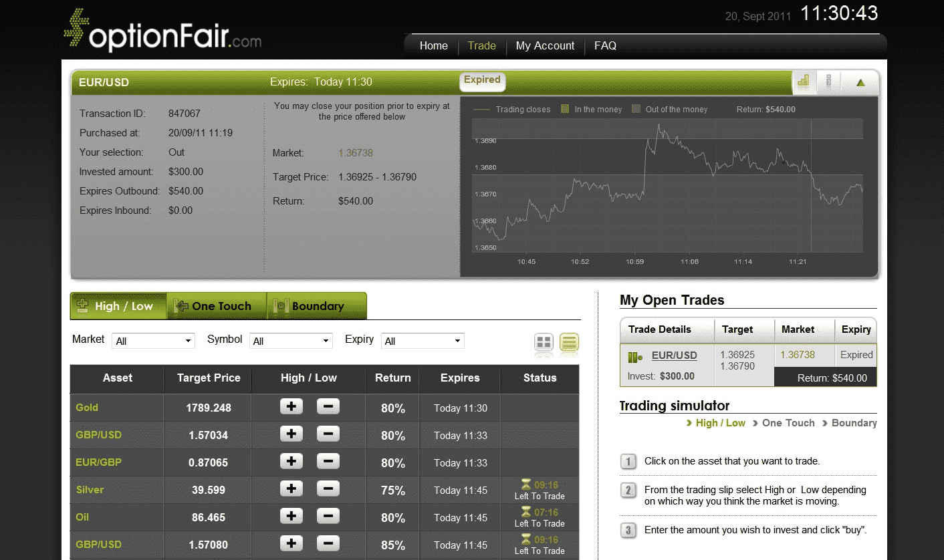This screenshot has height=560, width=944.
Task: Click the Oil hourglass countdown icon
Action: 526,512
